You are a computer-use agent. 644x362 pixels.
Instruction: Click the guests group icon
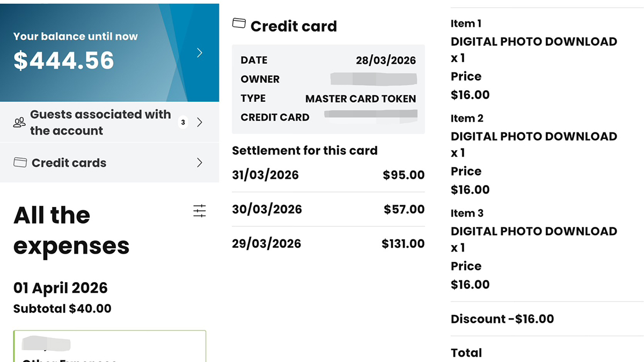click(x=19, y=123)
